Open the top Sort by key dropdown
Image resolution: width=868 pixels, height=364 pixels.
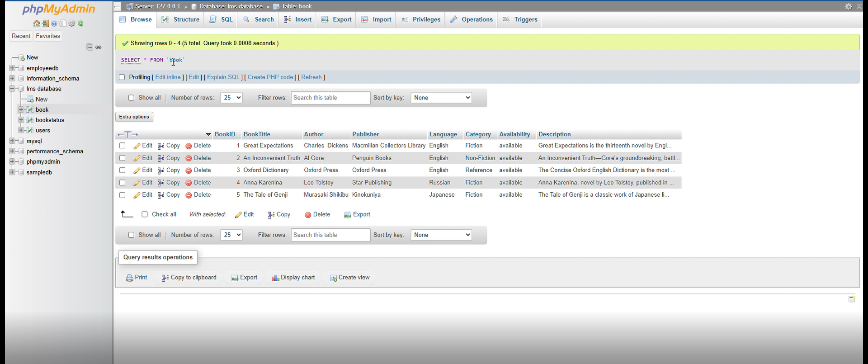point(441,98)
